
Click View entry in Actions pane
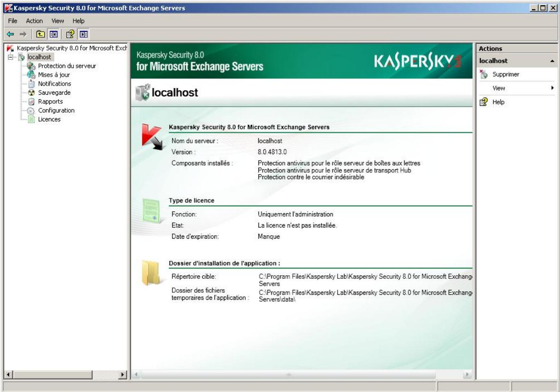click(x=499, y=88)
